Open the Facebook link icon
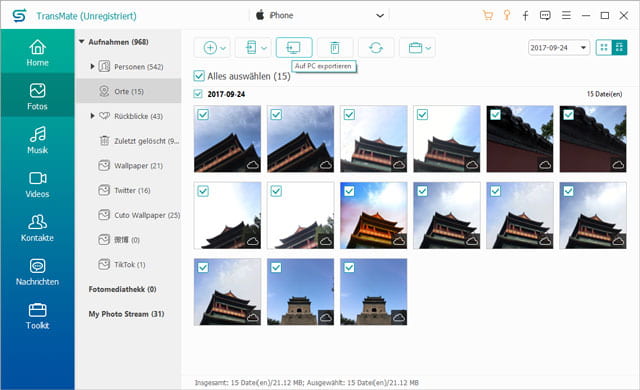The height and width of the screenshot is (390, 640). [525, 16]
